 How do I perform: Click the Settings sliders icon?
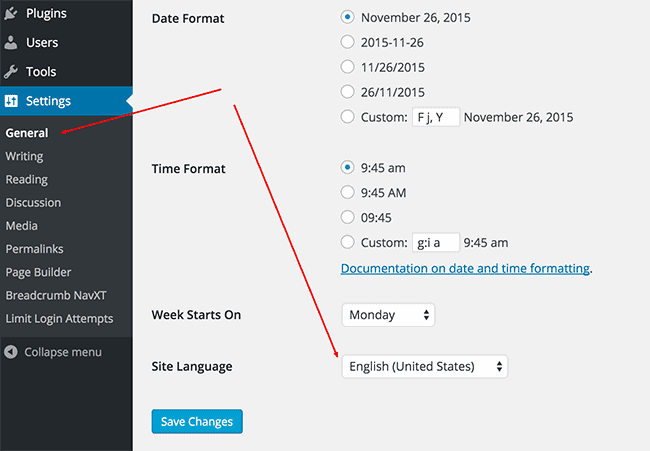click(11, 101)
